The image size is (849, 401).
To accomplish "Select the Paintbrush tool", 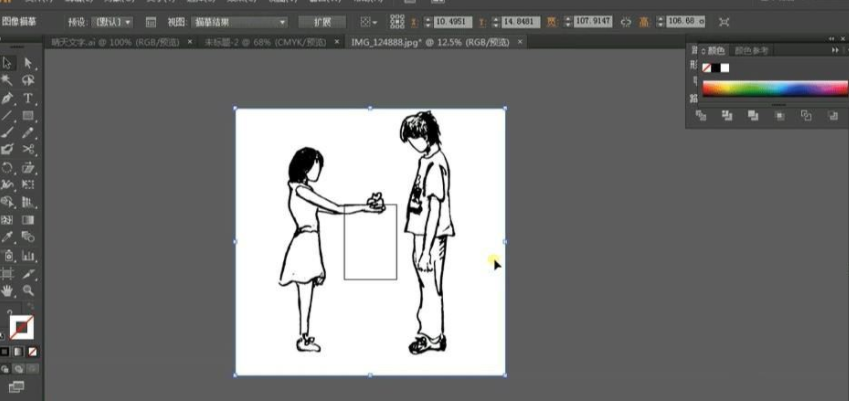I will 7,133.
